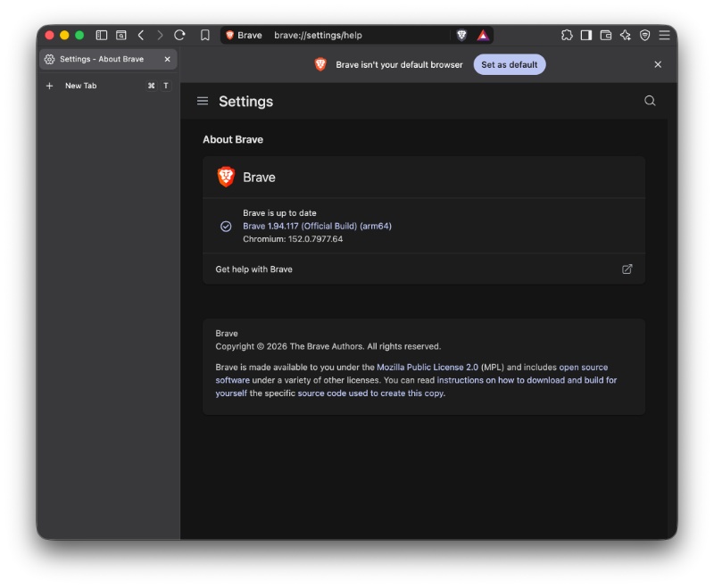
Task: Click the Copyright 2026 Brave Authors text
Action: coord(328,346)
